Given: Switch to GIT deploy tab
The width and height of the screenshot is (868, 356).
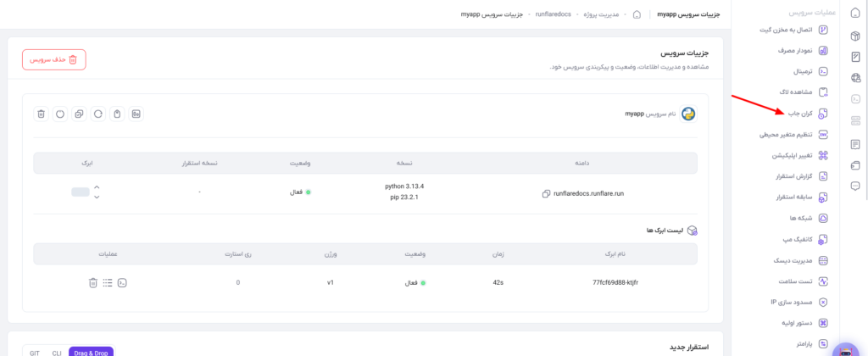Looking at the screenshot, I should (35, 353).
